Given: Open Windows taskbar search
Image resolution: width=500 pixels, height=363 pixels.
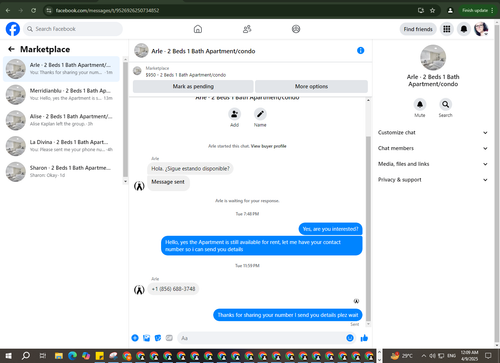Looking at the screenshot, I should [x=25, y=356].
